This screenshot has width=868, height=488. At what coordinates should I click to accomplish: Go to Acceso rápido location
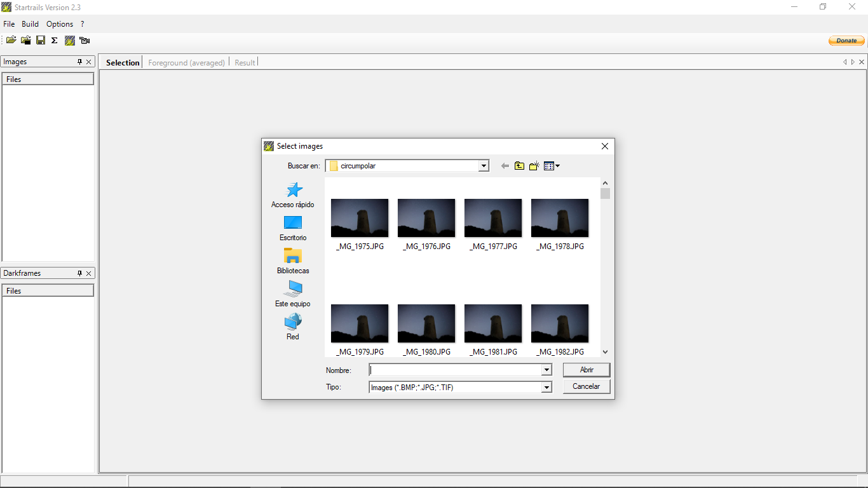[x=292, y=195]
